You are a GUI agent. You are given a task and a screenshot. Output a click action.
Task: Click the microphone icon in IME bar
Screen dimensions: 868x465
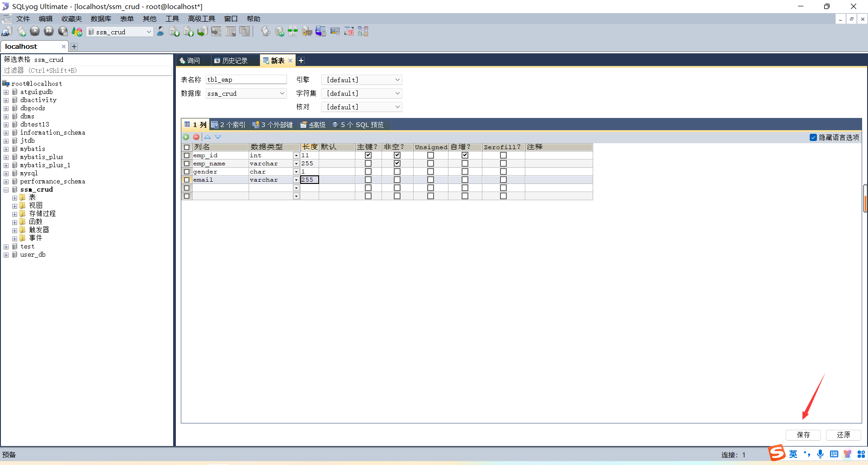coord(821,454)
